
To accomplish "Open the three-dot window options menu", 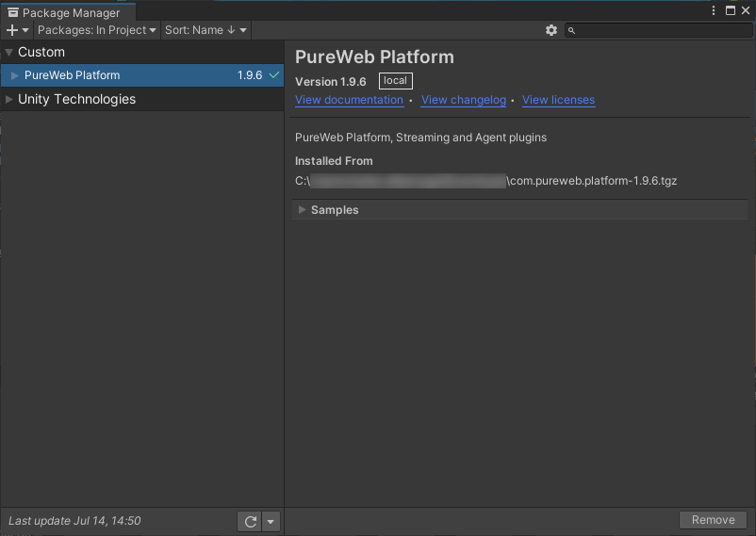I will tap(714, 10).
